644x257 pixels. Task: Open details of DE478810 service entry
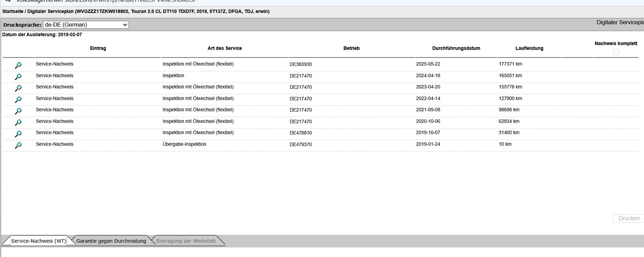click(18, 134)
